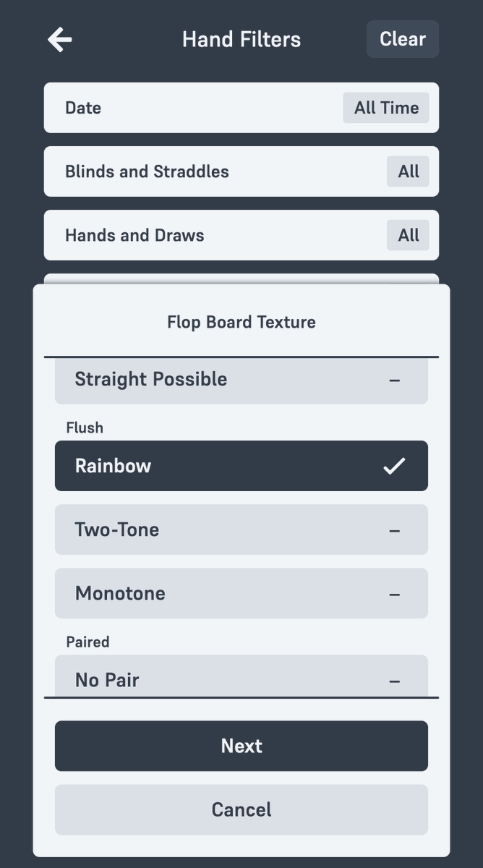The width and height of the screenshot is (483, 868).
Task: Open the Date filter row
Action: tap(241, 108)
